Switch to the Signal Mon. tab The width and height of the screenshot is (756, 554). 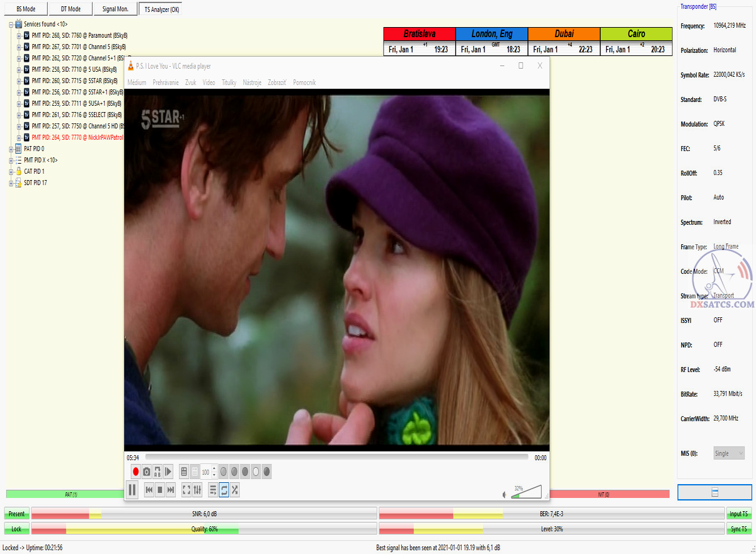point(115,9)
